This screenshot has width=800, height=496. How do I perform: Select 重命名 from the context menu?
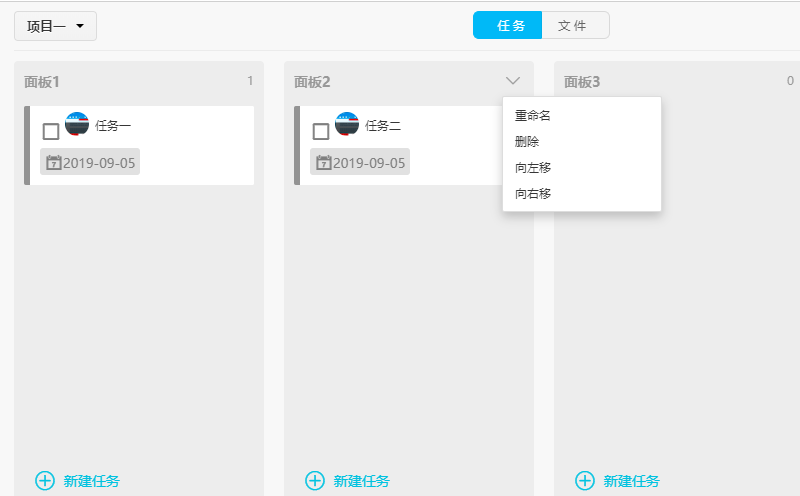coord(533,116)
